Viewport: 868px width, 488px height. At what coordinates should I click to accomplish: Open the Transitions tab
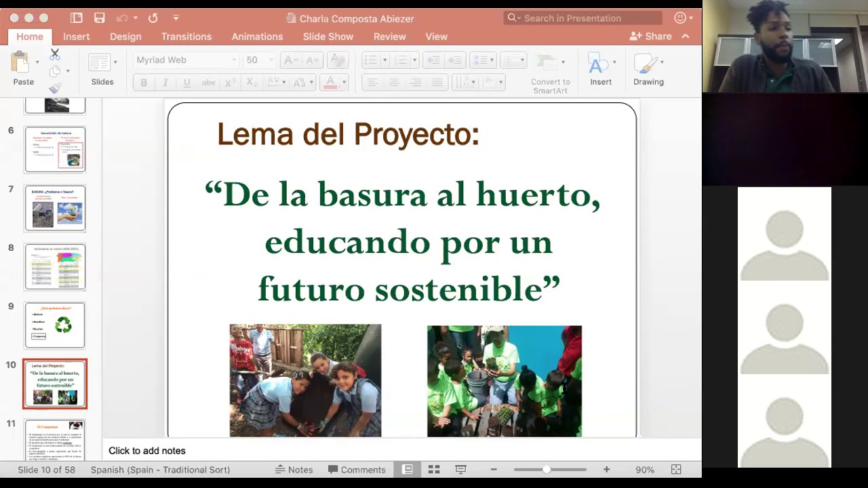pos(186,37)
